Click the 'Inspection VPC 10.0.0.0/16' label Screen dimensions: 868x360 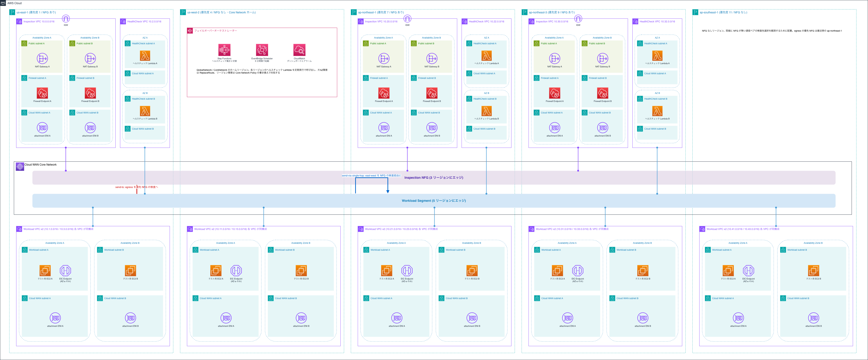pos(39,21)
